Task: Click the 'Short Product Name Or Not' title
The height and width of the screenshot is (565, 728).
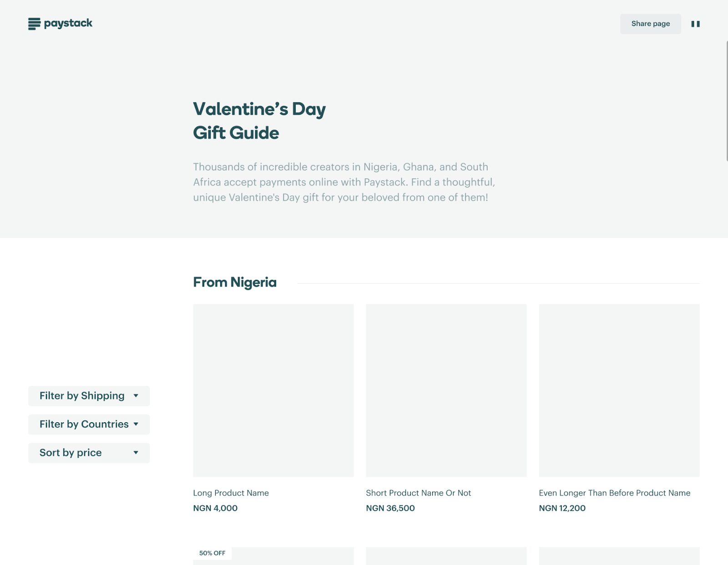Action: 418,493
